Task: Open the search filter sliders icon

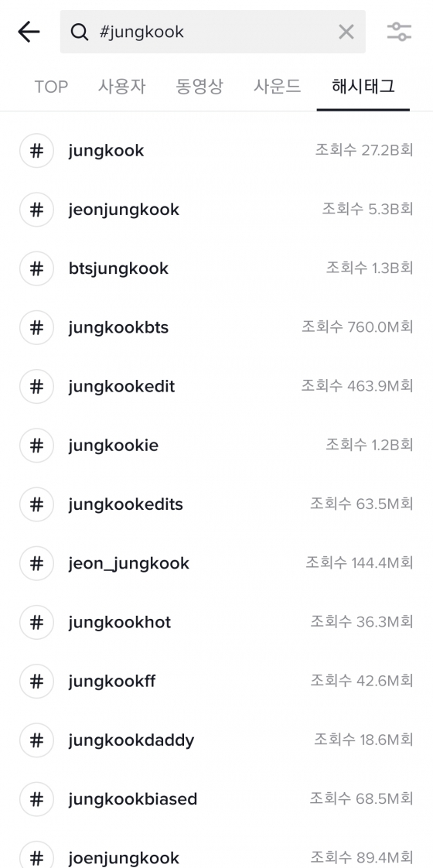Action: pyautogui.click(x=399, y=32)
